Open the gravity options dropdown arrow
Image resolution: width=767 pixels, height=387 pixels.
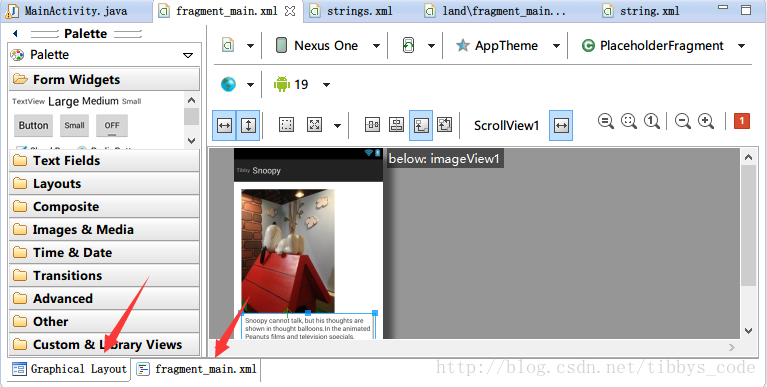point(338,126)
